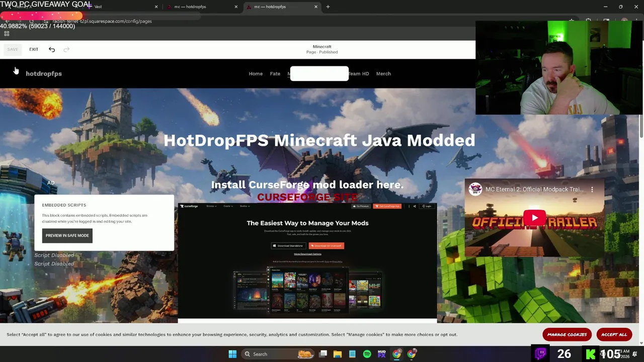Image resolution: width=644 pixels, height=362 pixels.
Task: Expand the CurseForge Create dropdown
Action: (x=228, y=206)
